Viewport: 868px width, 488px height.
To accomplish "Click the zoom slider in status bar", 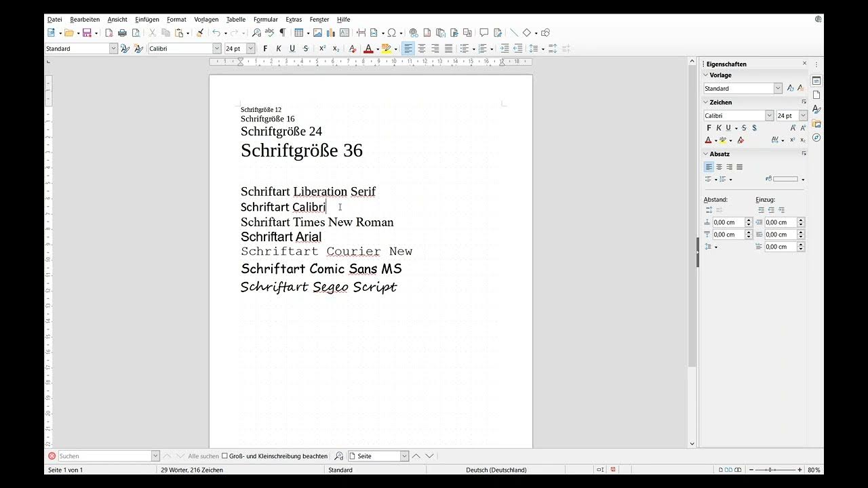I will click(774, 470).
